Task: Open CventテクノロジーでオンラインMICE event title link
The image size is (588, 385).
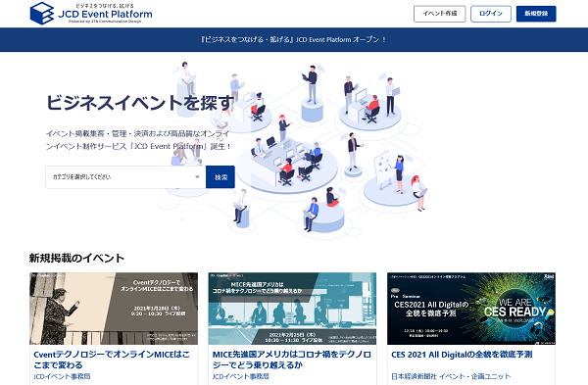Action: [x=112, y=360]
